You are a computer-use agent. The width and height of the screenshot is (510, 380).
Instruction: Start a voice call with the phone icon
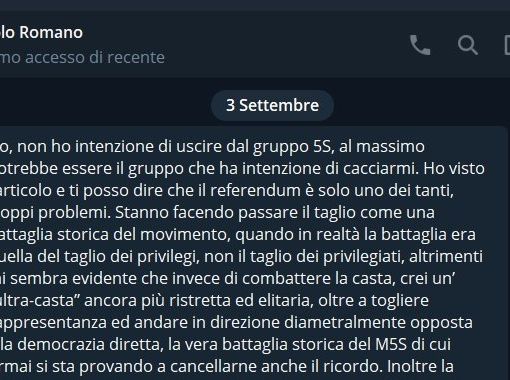420,45
